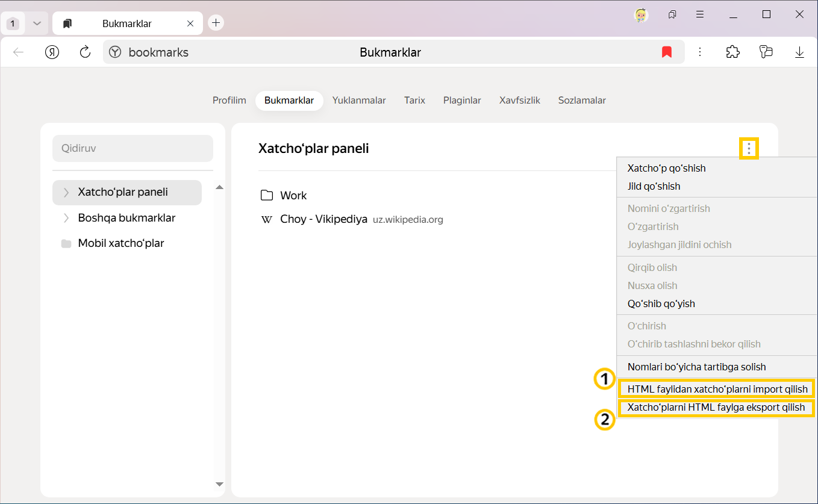Click the Qidiruv search field

(x=133, y=148)
